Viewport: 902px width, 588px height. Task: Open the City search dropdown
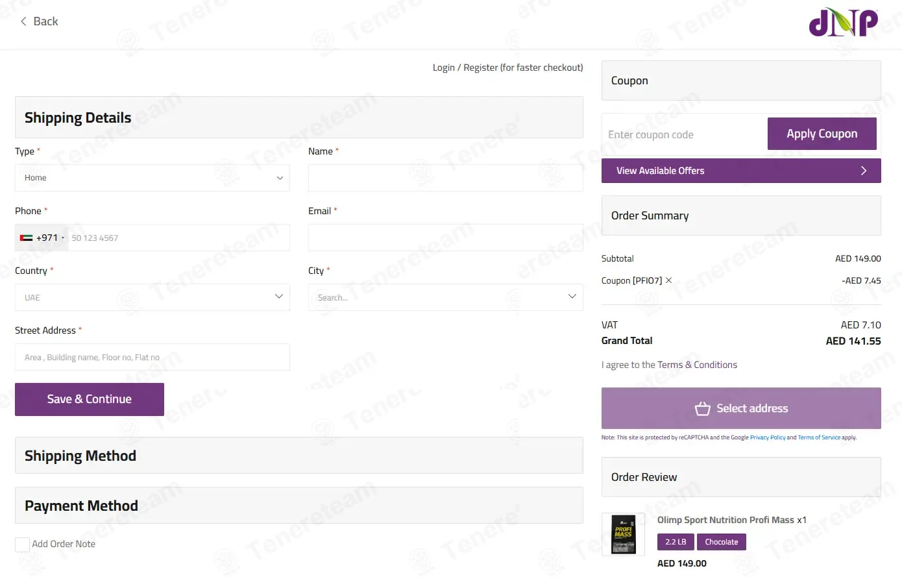pos(445,297)
